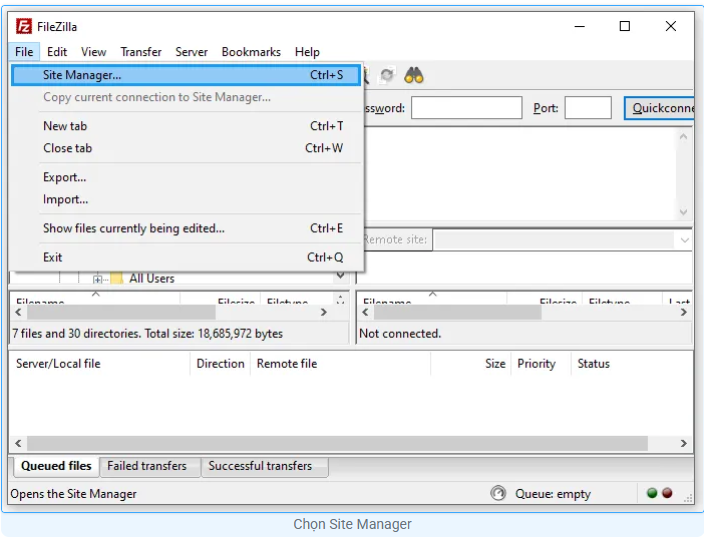Click local tree scroll down arrow
The width and height of the screenshot is (704, 538).
341,275
